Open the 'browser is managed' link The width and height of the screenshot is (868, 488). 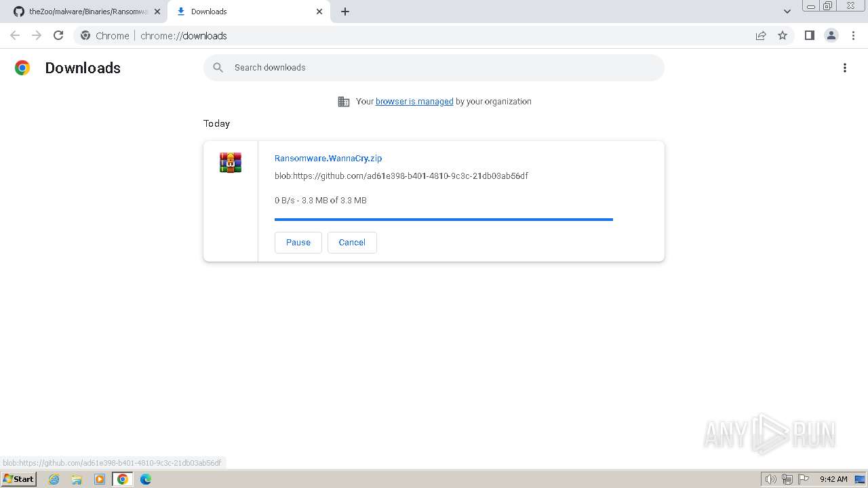click(414, 102)
